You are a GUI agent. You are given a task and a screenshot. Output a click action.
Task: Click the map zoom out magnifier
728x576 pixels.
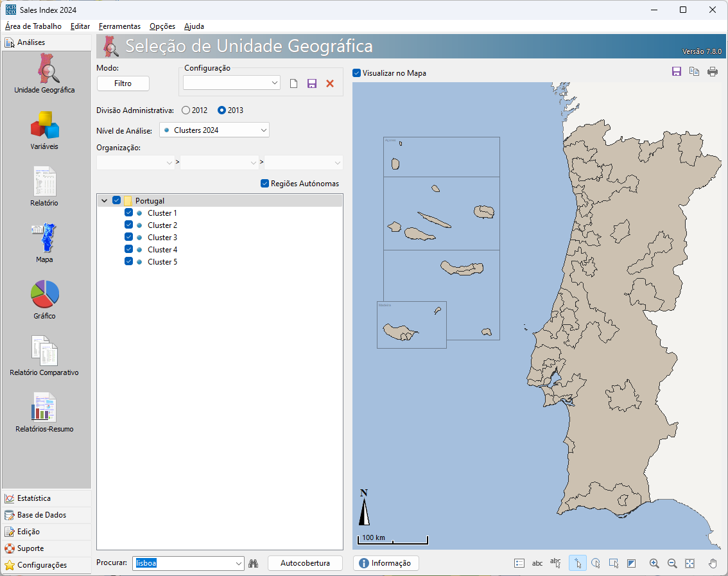point(672,563)
